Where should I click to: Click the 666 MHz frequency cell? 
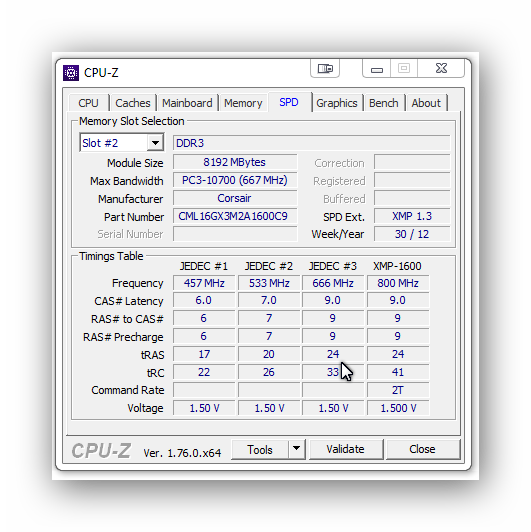(x=333, y=283)
